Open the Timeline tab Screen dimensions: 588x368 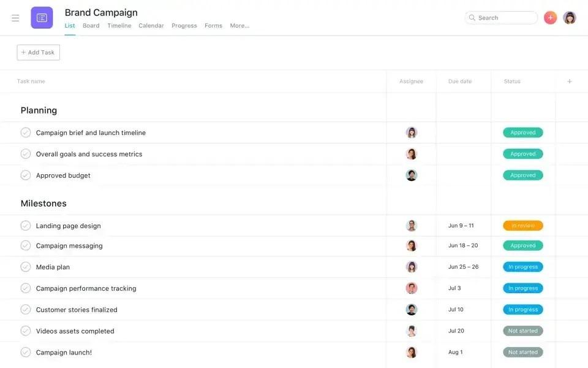pos(119,25)
